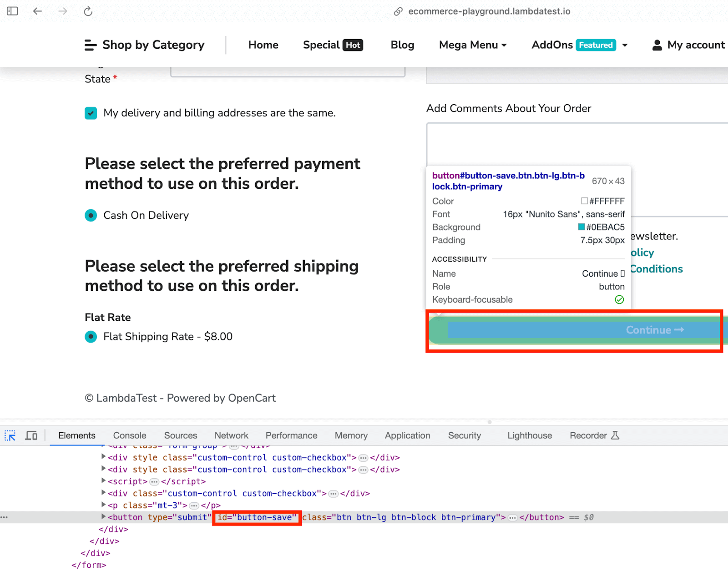
Task: Open My account menu
Action: (688, 45)
